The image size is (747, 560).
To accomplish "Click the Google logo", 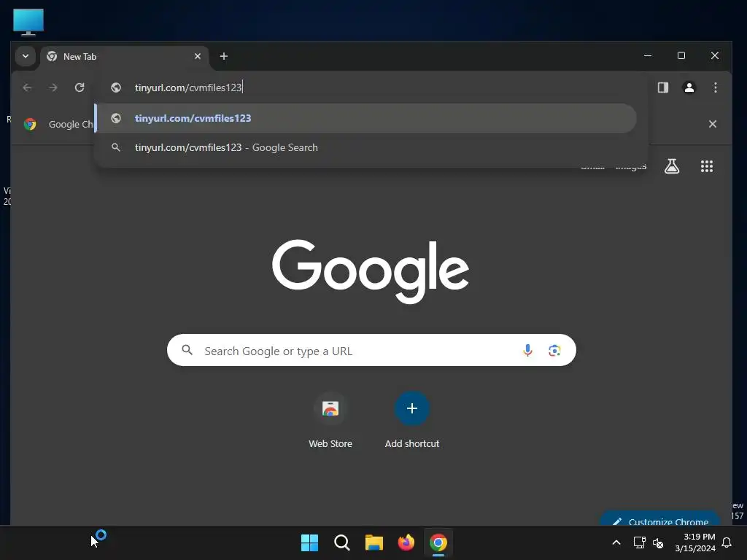I will (x=370, y=271).
